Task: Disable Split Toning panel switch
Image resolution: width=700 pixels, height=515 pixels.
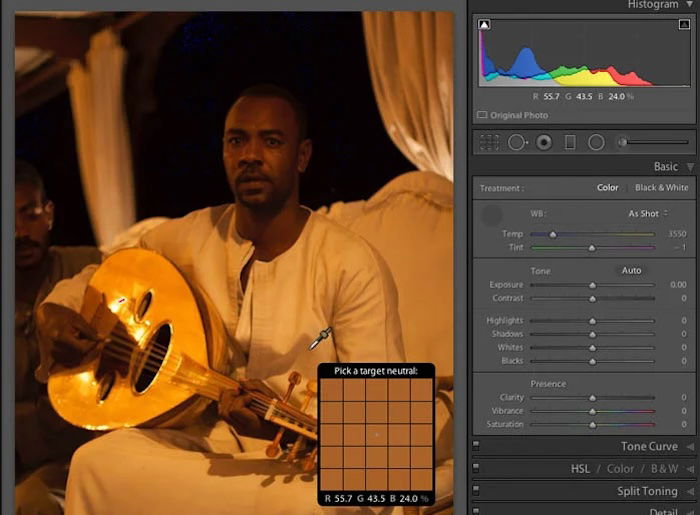Action: tap(476, 491)
